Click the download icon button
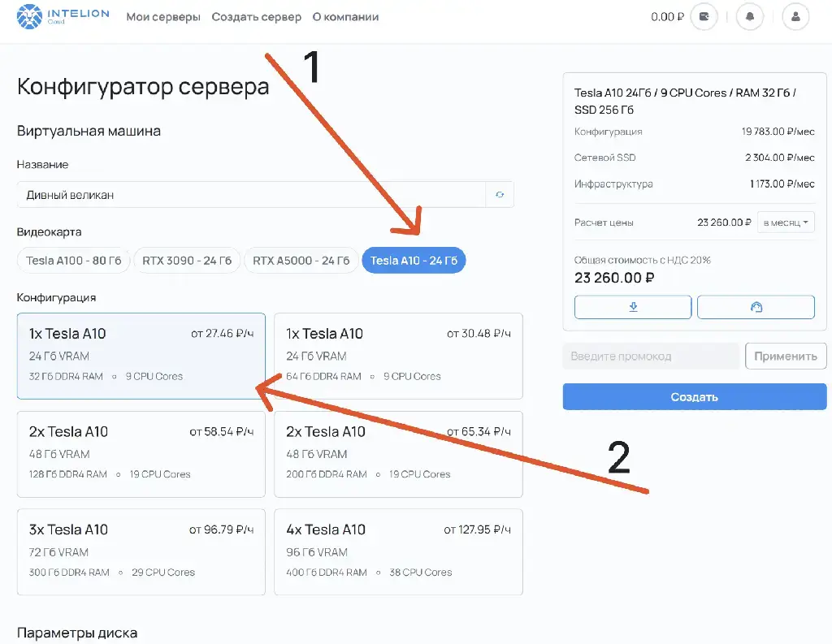832x644 pixels. coord(633,307)
